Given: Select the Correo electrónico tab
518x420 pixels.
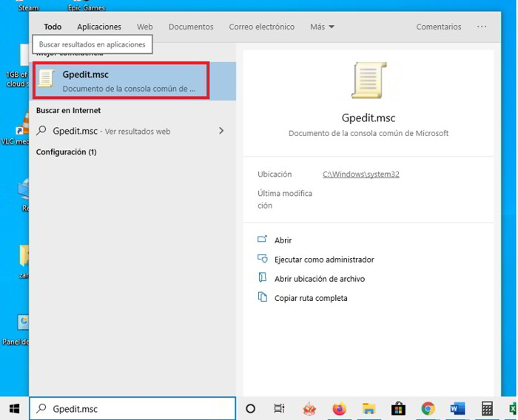Looking at the screenshot, I should point(261,27).
